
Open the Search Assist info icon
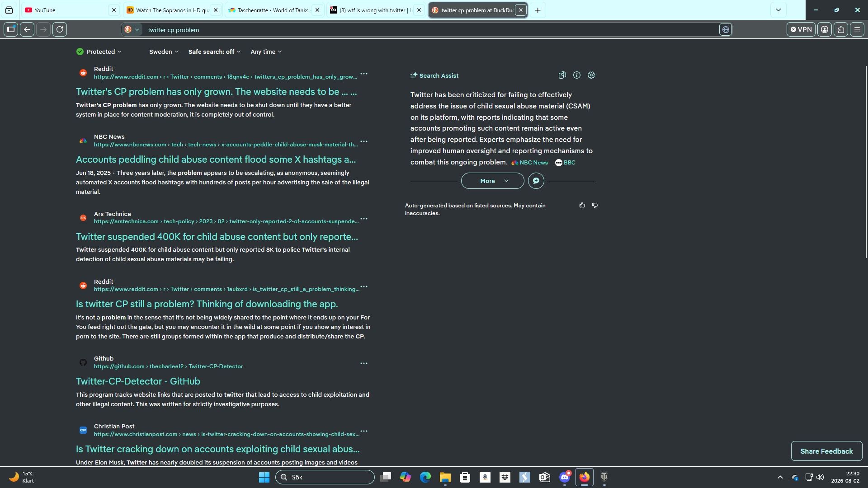tap(577, 75)
